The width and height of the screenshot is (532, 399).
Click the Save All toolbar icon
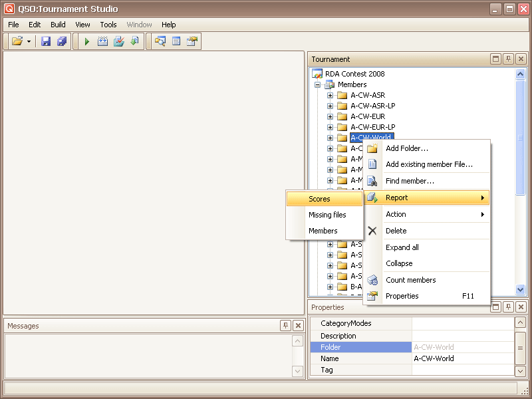tap(62, 41)
